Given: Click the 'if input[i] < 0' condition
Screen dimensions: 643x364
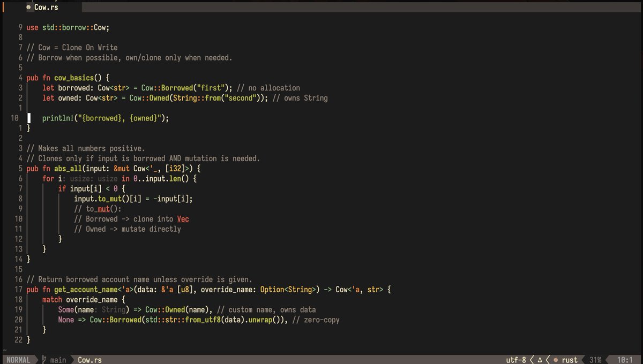Looking at the screenshot, I should 87,189.
